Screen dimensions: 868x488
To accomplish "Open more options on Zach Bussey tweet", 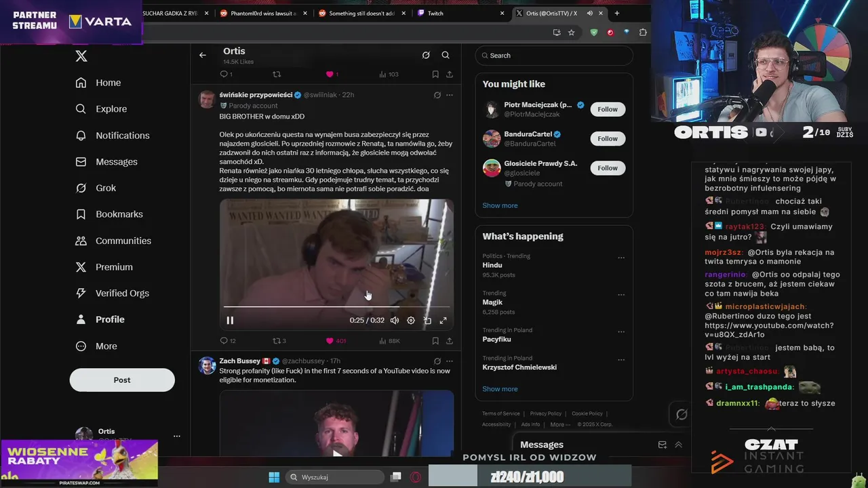I will click(450, 361).
